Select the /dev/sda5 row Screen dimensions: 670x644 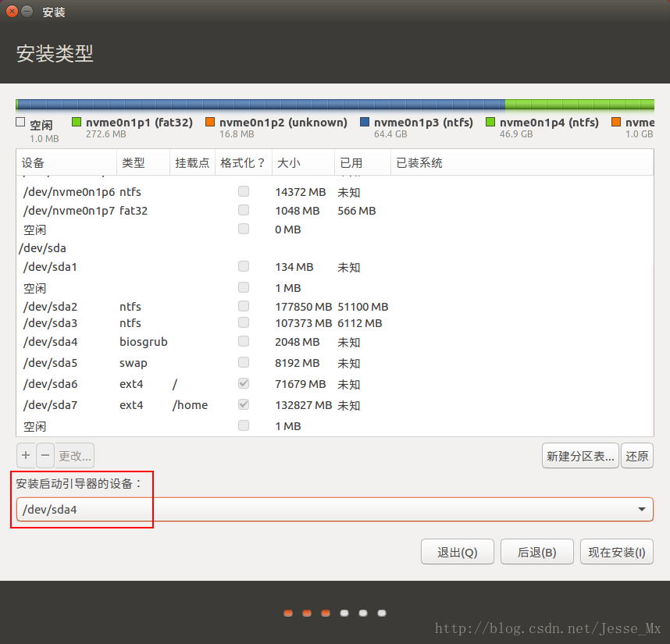coord(334,363)
